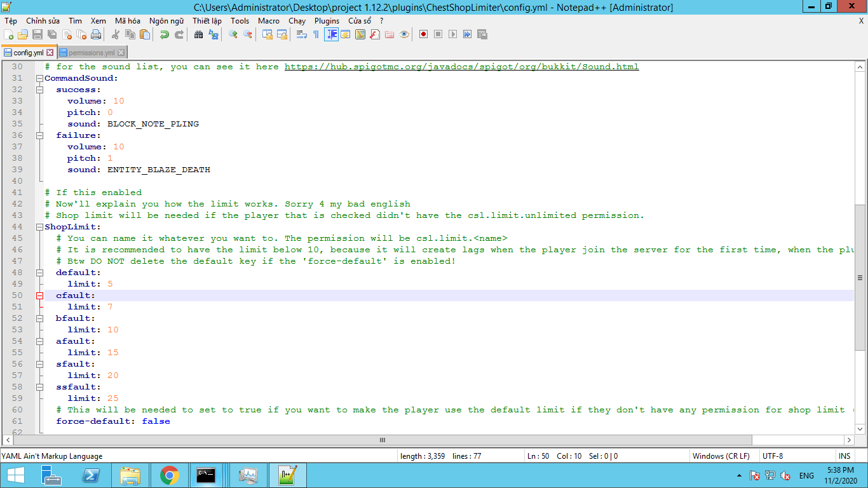Image resolution: width=868 pixels, height=488 pixels.
Task: Open the Ngôn ngữ menu
Action: pyautogui.click(x=166, y=21)
